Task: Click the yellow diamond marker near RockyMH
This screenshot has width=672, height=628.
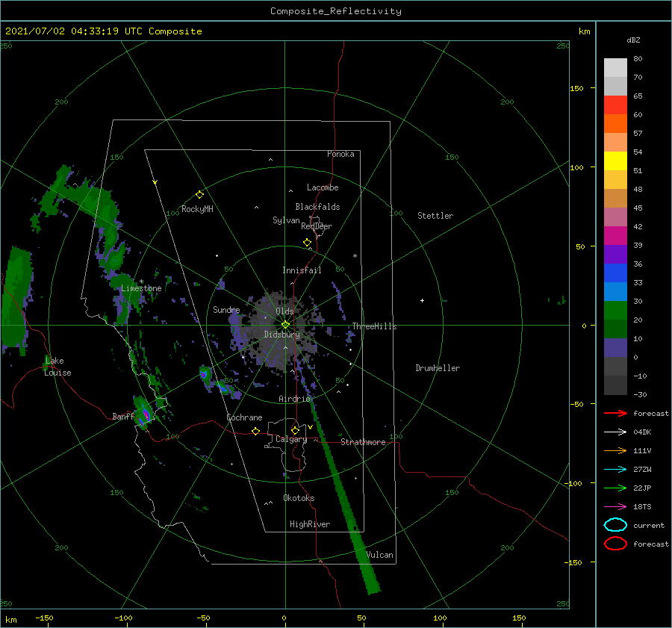Action: (199, 195)
